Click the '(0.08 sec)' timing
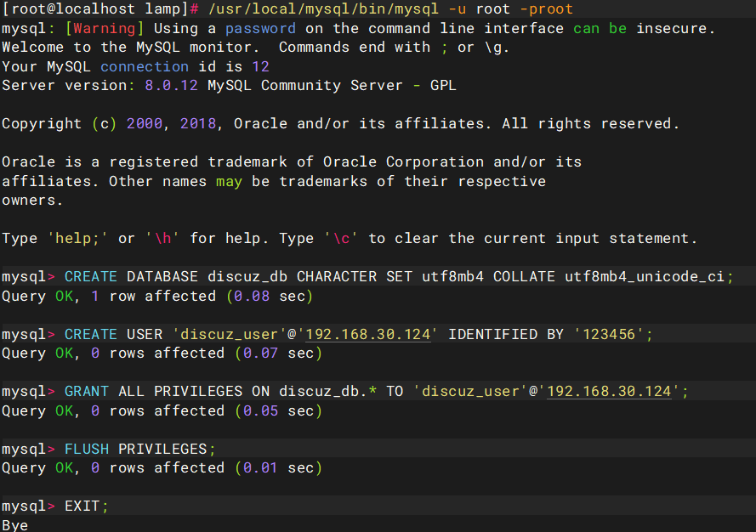The width and height of the screenshot is (756, 532). coord(270,296)
